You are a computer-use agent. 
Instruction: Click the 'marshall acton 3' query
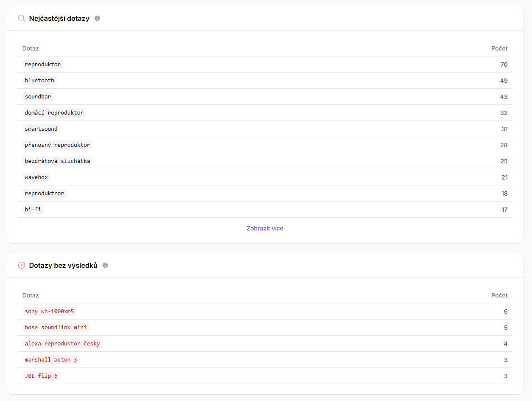pyautogui.click(x=51, y=360)
